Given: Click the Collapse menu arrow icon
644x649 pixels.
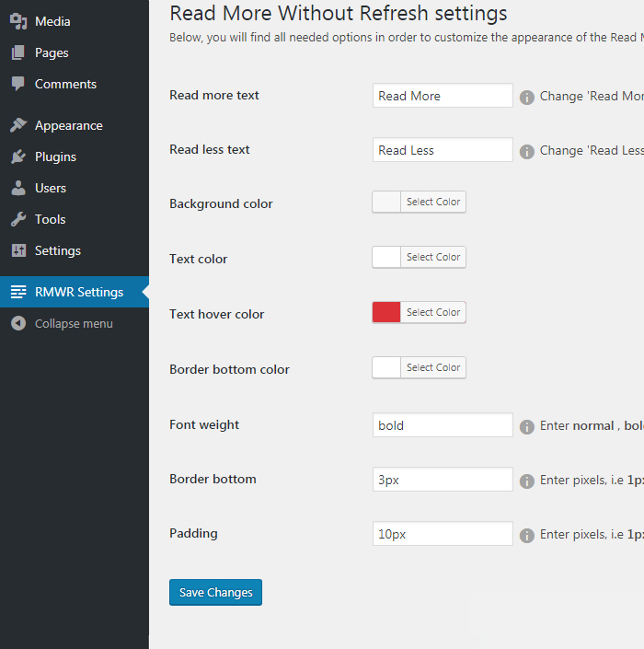Looking at the screenshot, I should pyautogui.click(x=18, y=323).
